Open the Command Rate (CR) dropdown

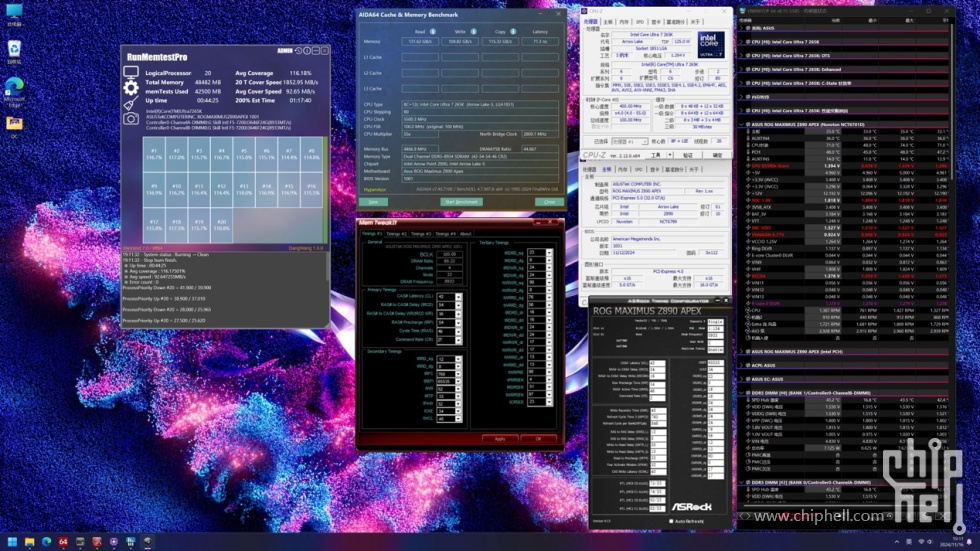point(458,340)
